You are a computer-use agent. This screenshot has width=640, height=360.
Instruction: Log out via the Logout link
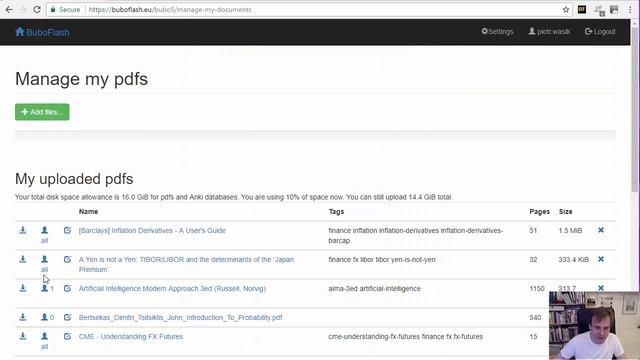tap(600, 31)
